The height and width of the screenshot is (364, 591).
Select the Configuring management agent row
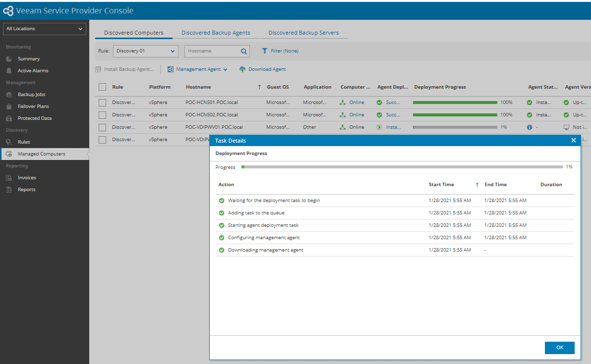(395, 238)
